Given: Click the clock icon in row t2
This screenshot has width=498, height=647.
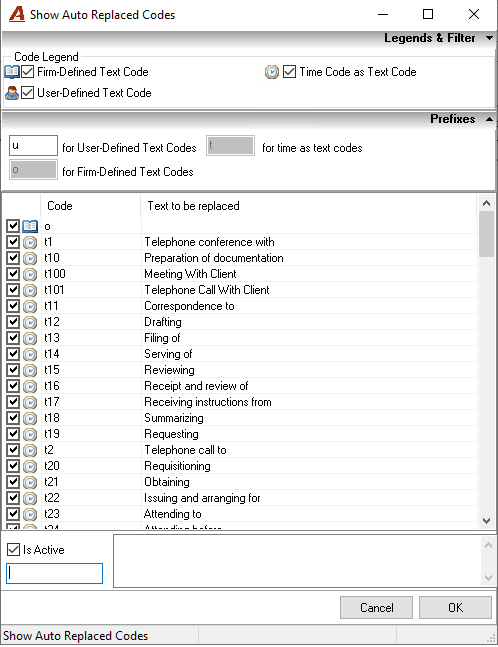Looking at the screenshot, I should pos(30,450).
